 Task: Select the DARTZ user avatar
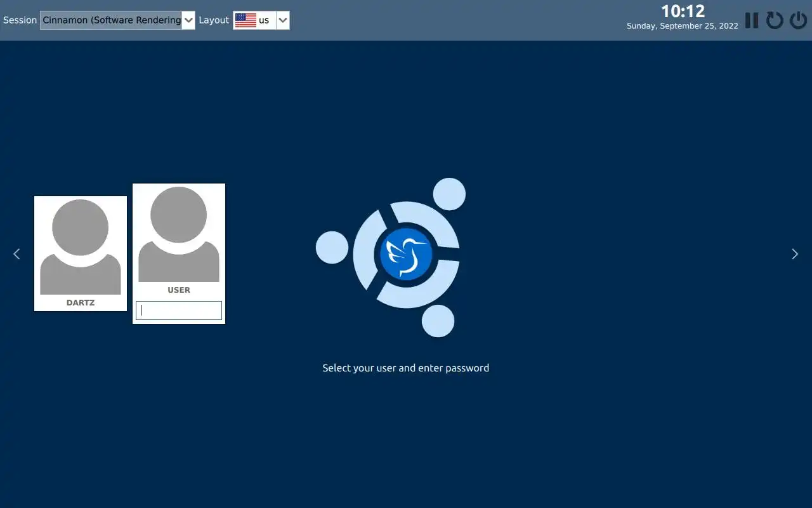[x=81, y=247]
